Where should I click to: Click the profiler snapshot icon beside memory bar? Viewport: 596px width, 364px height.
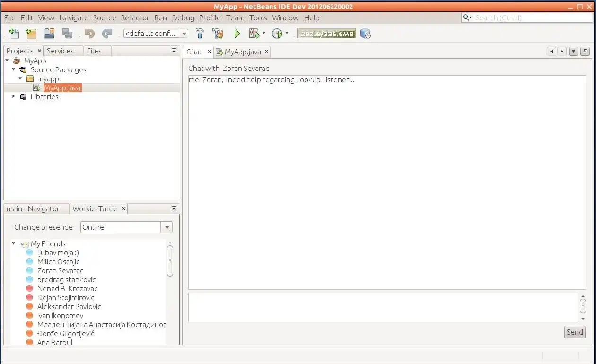pyautogui.click(x=365, y=34)
